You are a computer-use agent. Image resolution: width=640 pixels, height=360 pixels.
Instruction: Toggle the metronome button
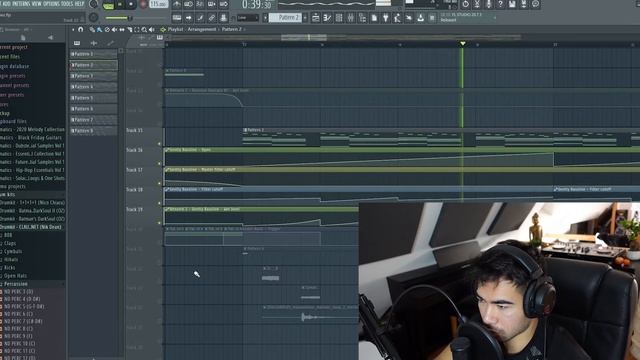click(x=177, y=4)
